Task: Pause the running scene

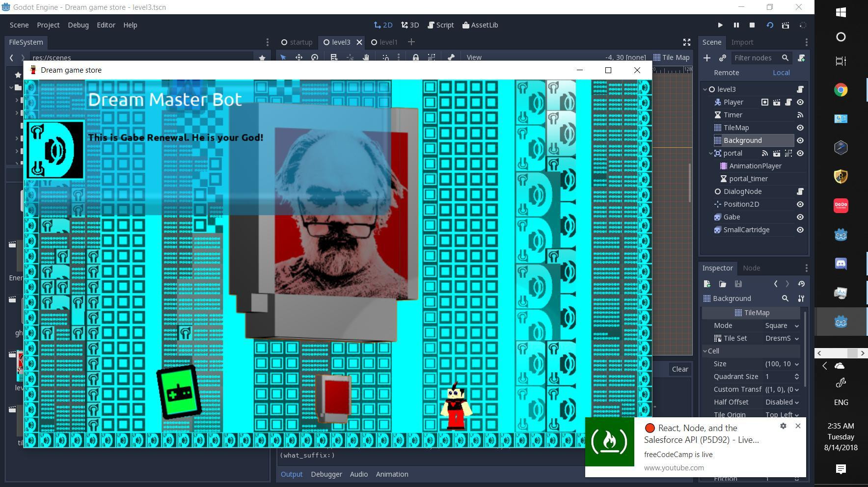Action: pyautogui.click(x=736, y=25)
